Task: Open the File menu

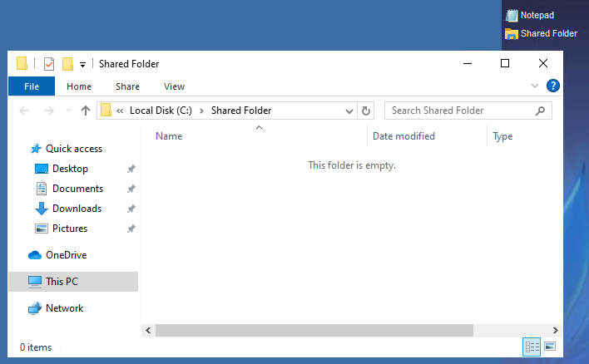Action: [32, 86]
